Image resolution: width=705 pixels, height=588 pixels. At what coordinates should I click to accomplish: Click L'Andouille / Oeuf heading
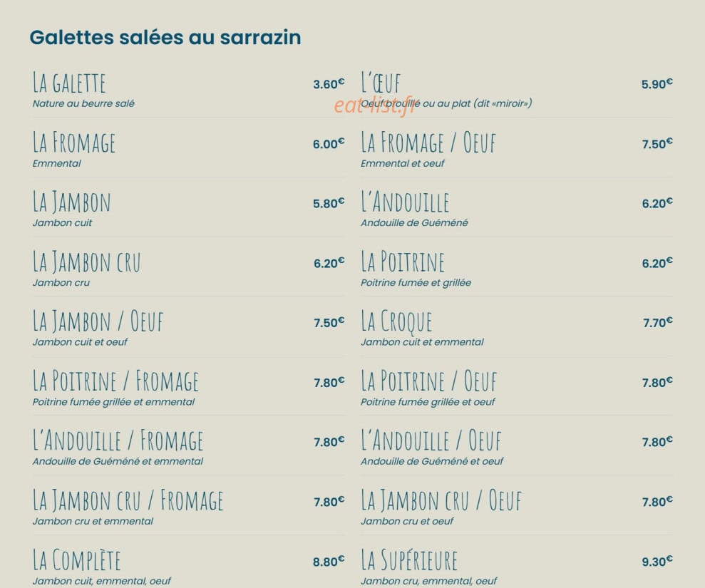(431, 440)
